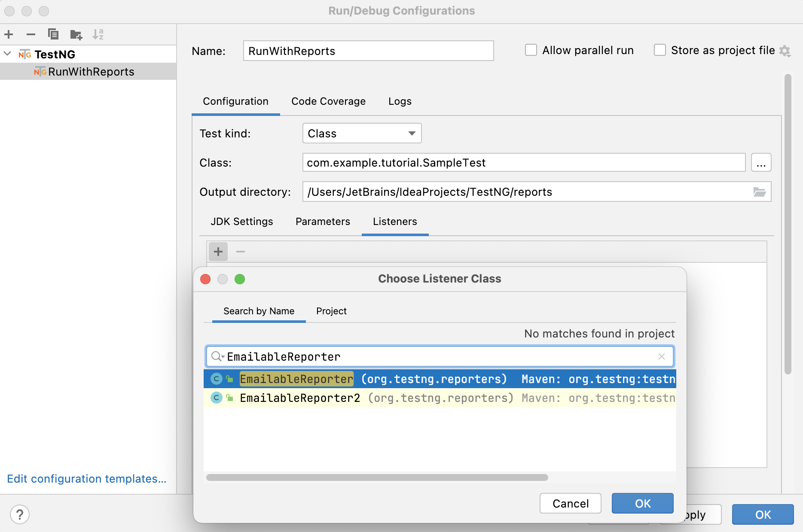Open the JDK Settings tab
The image size is (803, 532).
coord(241,222)
